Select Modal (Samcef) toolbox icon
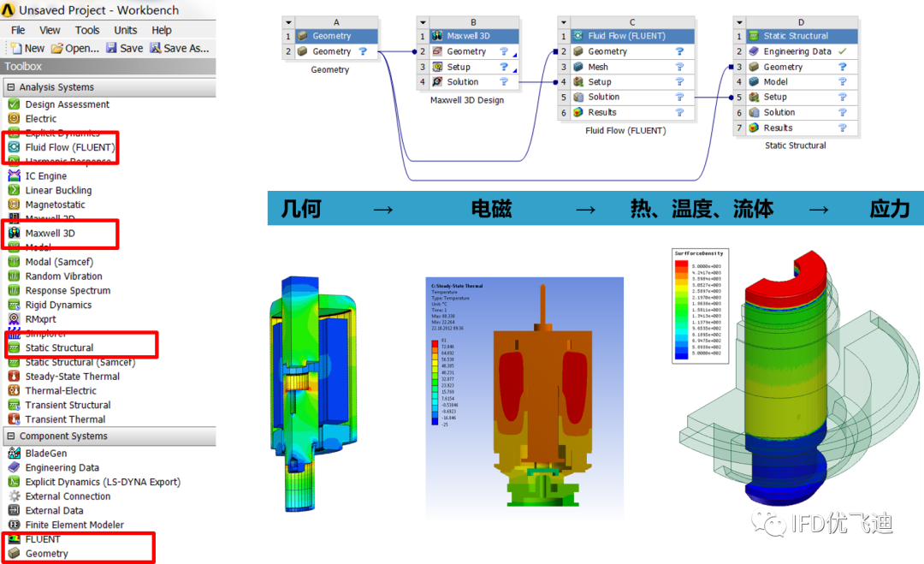The height and width of the screenshot is (564, 924). tap(15, 262)
